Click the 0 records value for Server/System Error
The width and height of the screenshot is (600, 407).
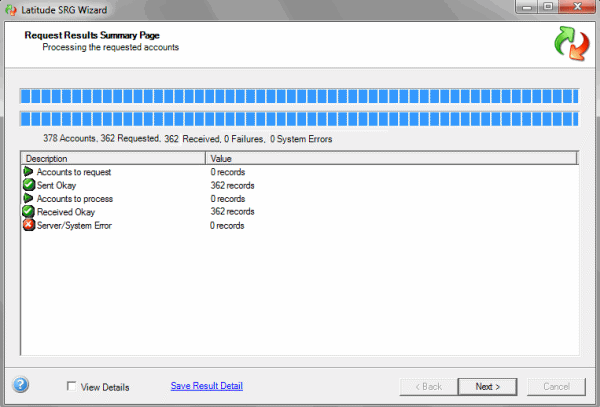coord(227,226)
